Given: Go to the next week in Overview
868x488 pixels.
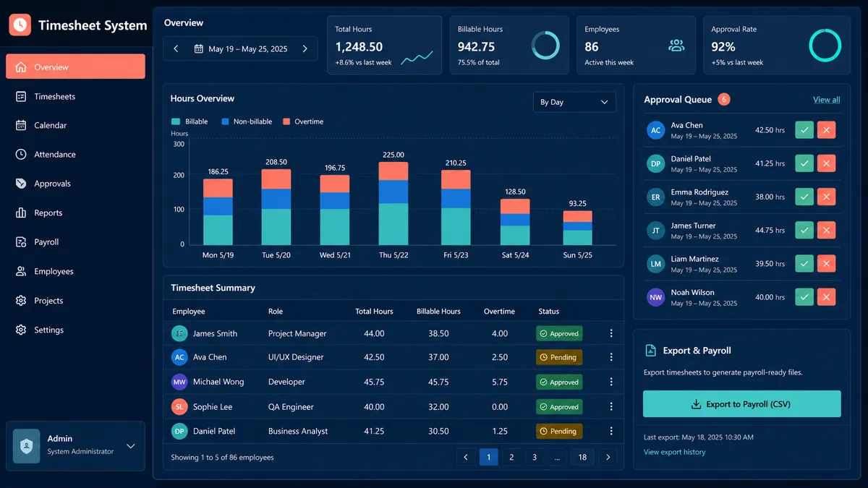Looking at the screenshot, I should [x=305, y=49].
